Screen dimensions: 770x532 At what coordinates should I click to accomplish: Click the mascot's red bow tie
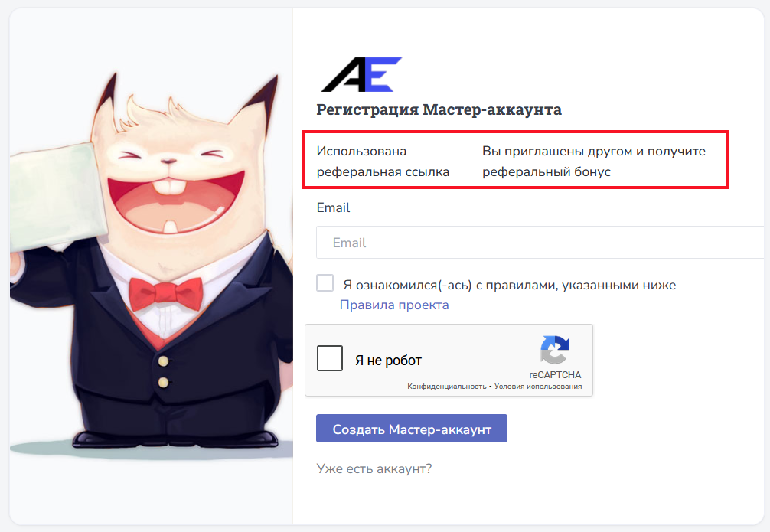165,293
